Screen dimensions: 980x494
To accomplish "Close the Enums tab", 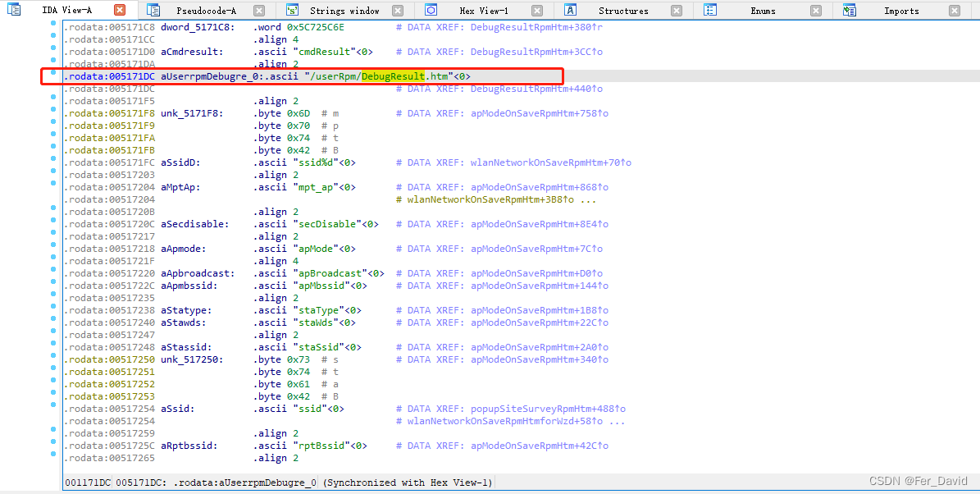I will click(816, 11).
